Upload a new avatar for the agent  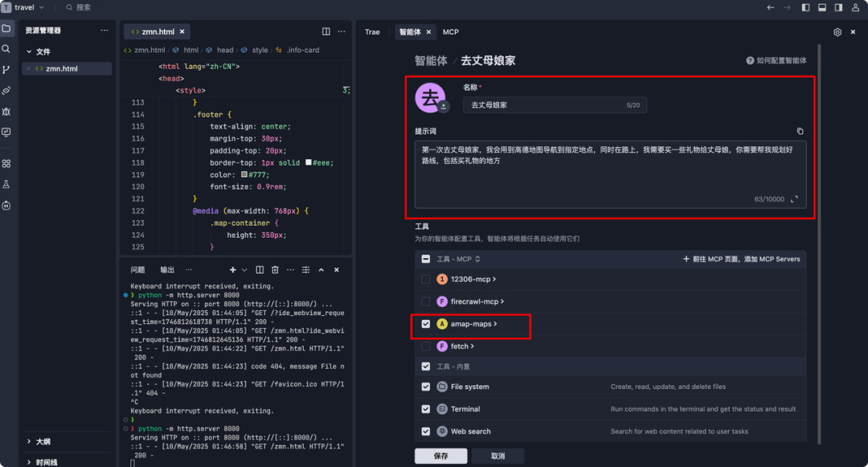pyautogui.click(x=444, y=106)
